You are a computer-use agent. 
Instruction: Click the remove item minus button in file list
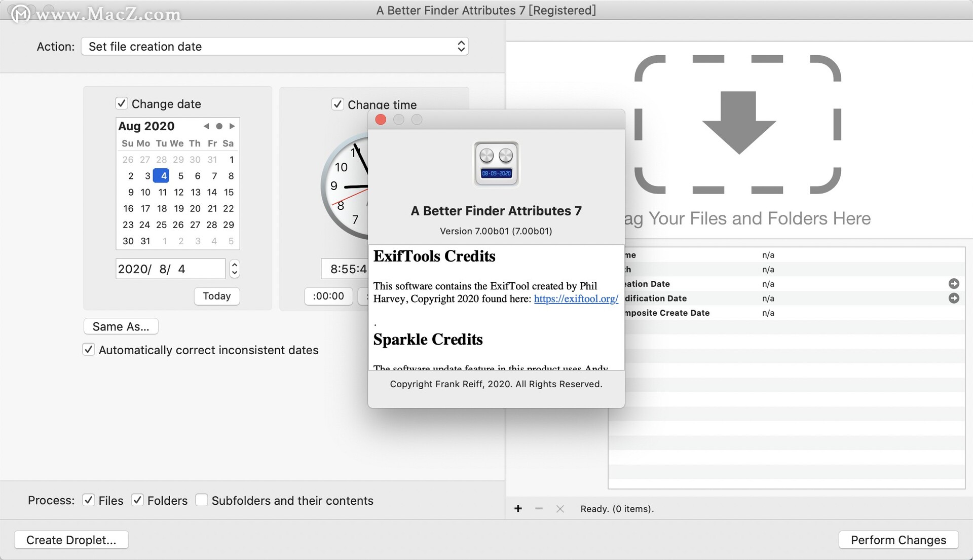click(540, 509)
